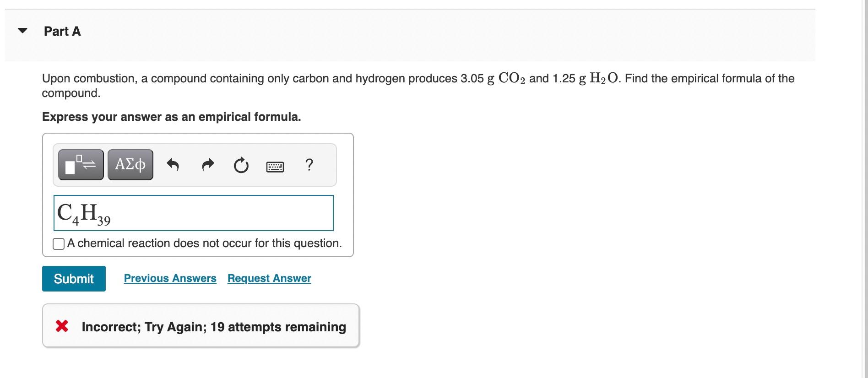Collapse the Part A disclosure triangle
868x378 pixels.
pos(22,31)
